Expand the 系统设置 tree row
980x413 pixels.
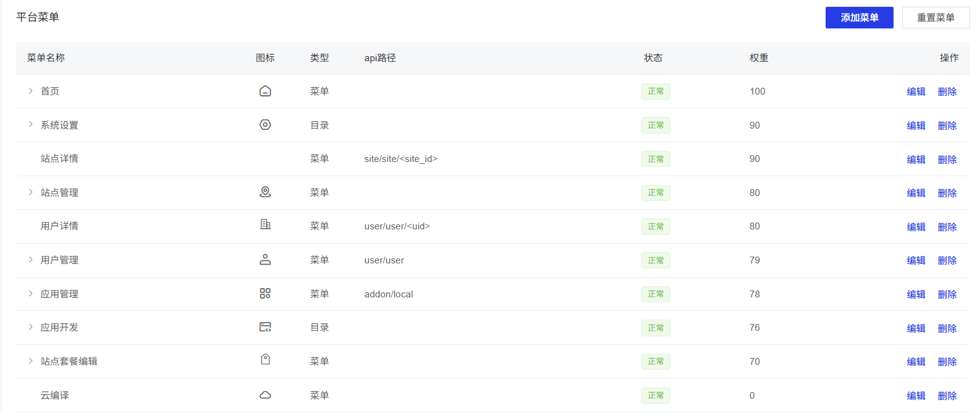coord(30,125)
